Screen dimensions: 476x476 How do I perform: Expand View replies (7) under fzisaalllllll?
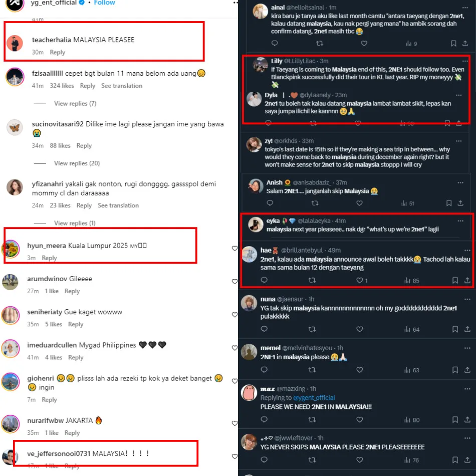[75, 104]
